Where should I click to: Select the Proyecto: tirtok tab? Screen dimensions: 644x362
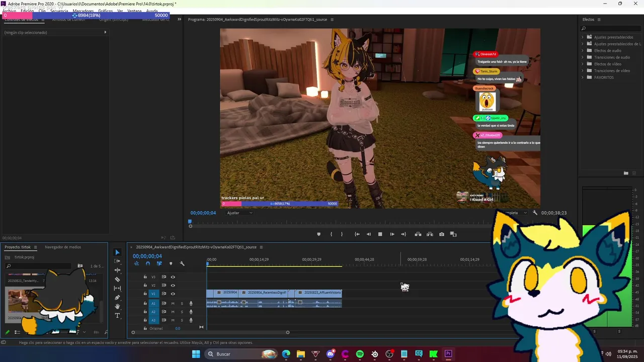pyautogui.click(x=18, y=247)
